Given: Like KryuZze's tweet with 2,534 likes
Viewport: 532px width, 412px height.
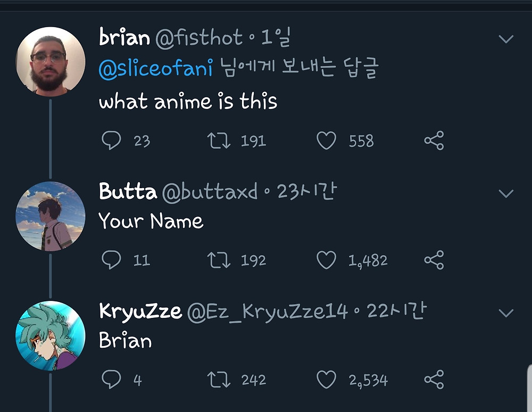Looking at the screenshot, I should coord(326,380).
